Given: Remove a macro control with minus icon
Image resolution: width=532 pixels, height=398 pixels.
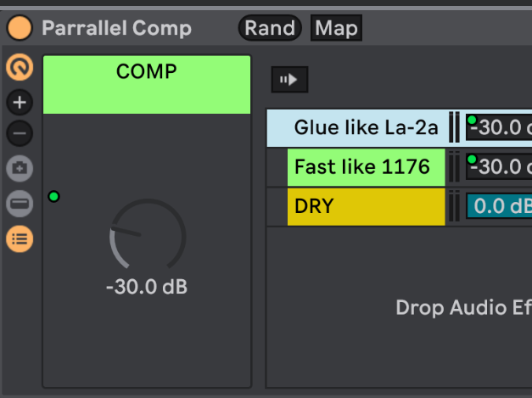Looking at the screenshot, I should coord(20,133).
